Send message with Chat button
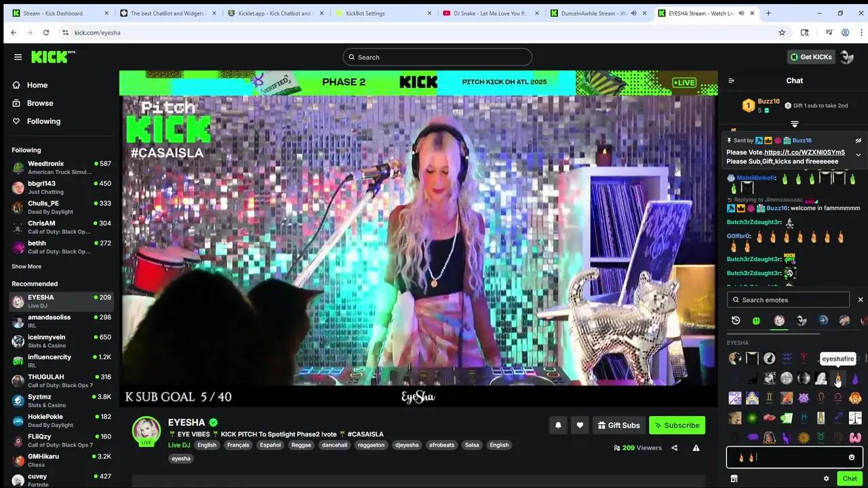Viewport: 868px width, 488px height. [850, 479]
